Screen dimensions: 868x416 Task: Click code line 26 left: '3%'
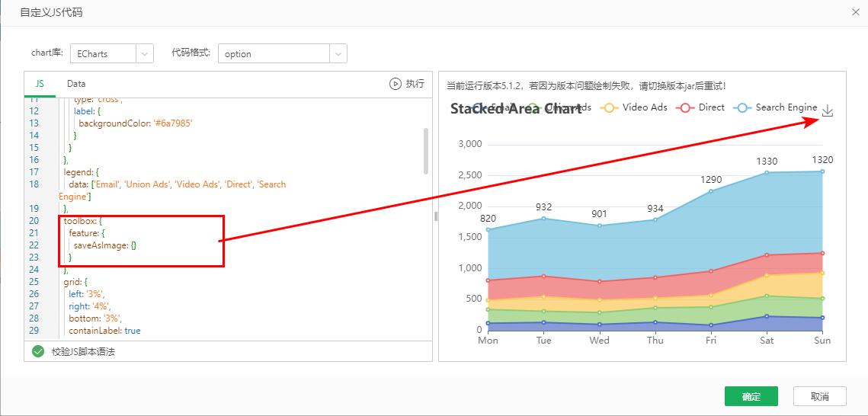[86, 294]
